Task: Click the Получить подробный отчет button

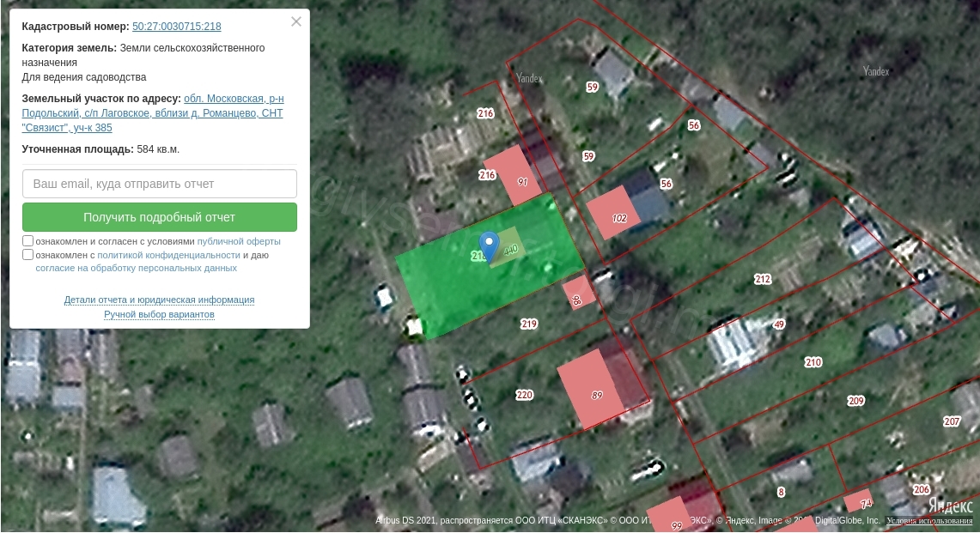Action: coord(160,217)
